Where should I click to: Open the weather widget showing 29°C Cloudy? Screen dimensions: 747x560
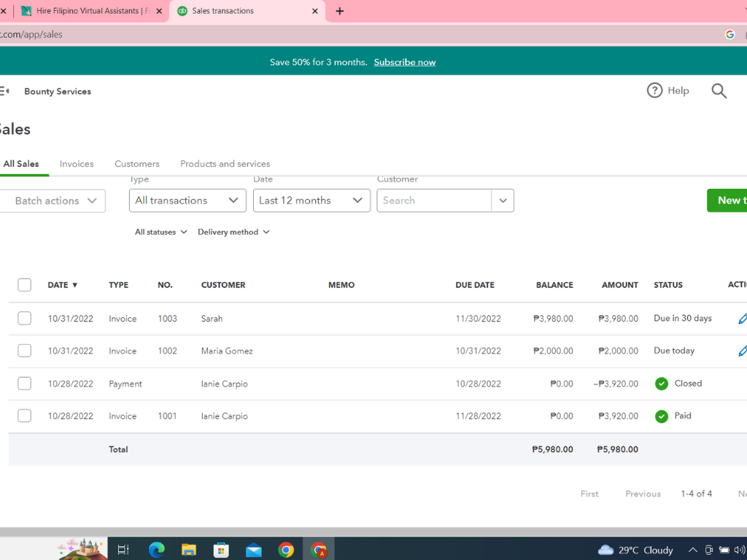(x=635, y=550)
